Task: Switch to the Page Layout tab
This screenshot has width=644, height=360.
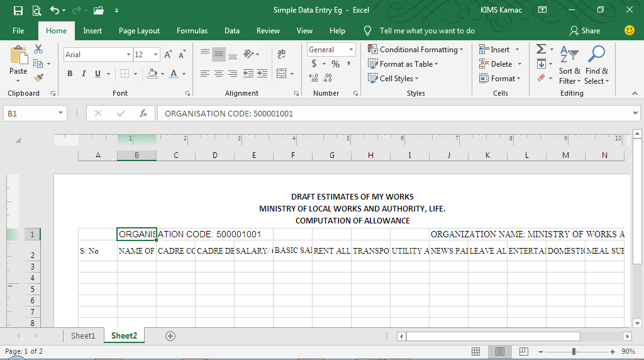Action: (x=139, y=31)
